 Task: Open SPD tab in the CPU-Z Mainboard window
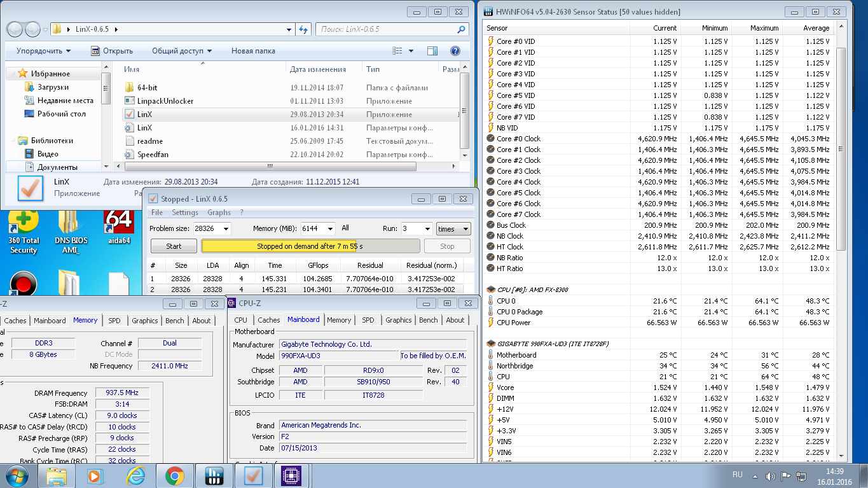[368, 320]
